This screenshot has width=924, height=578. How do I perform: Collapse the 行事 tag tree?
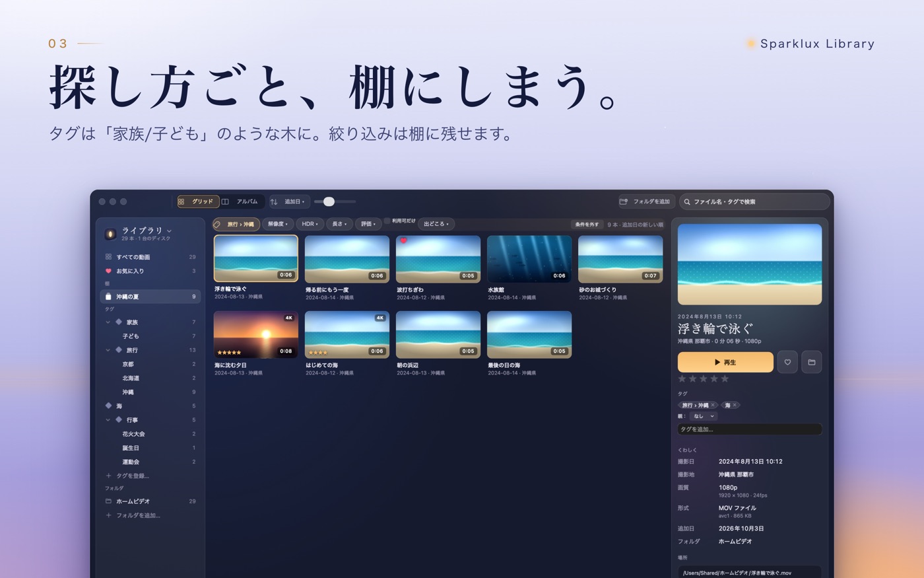(x=108, y=420)
